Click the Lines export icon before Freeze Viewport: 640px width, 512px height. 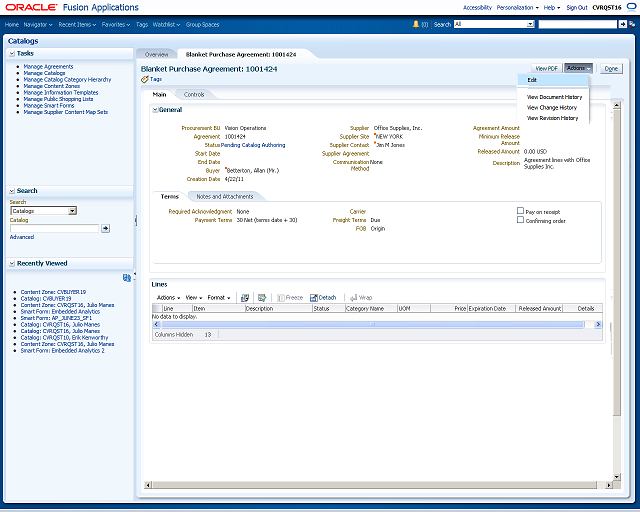262,298
